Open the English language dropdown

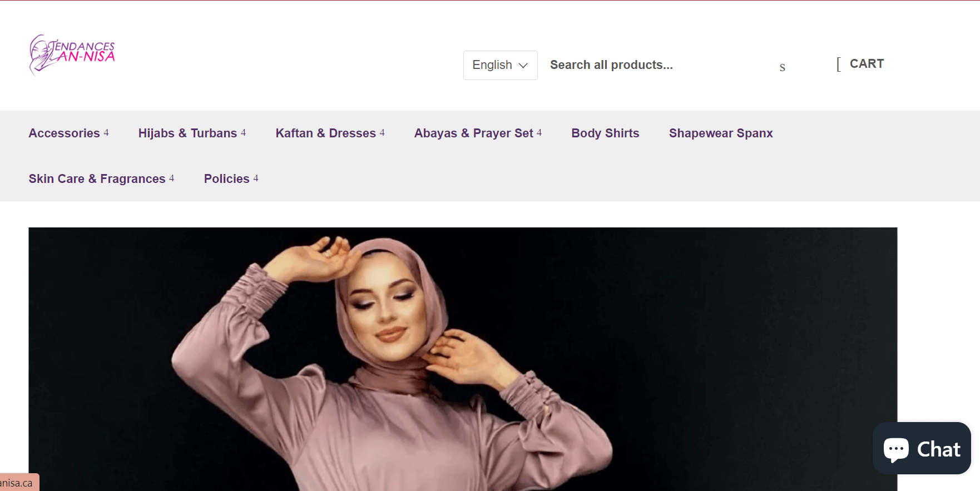click(x=500, y=65)
